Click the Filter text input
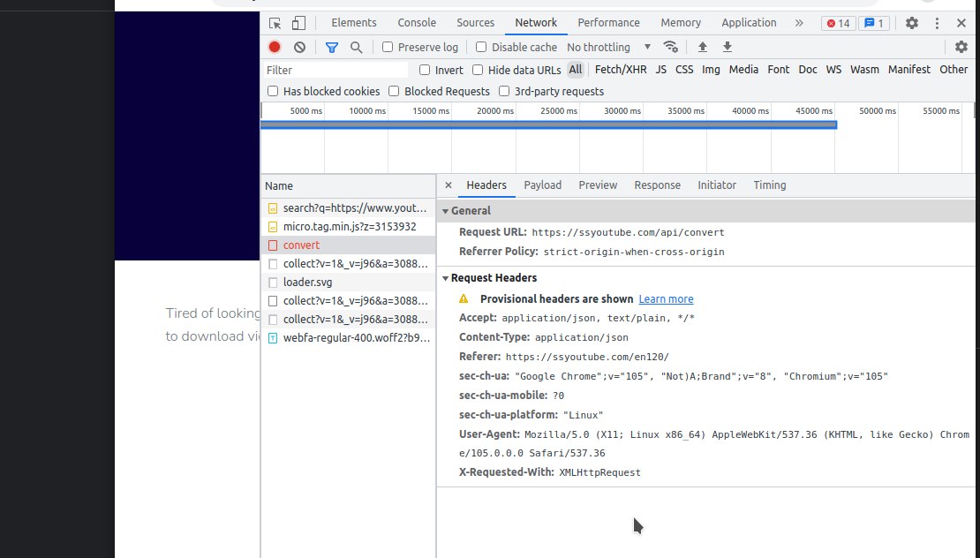 pyautogui.click(x=335, y=70)
